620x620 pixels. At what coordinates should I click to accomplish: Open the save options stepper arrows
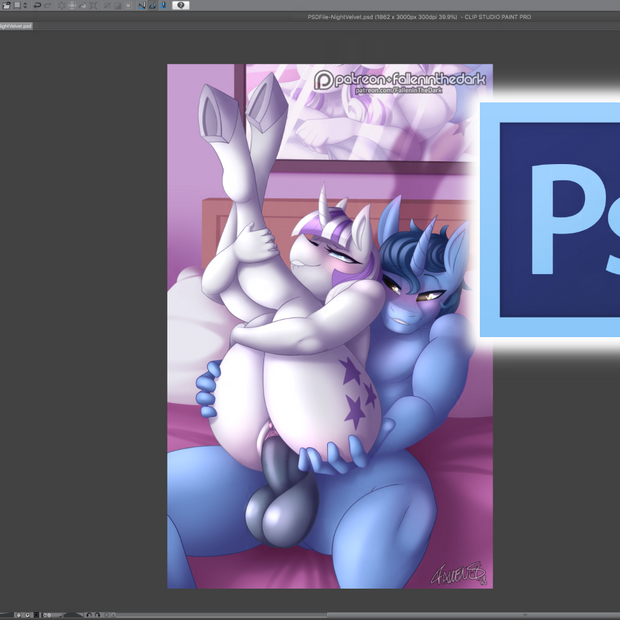[25, 5]
